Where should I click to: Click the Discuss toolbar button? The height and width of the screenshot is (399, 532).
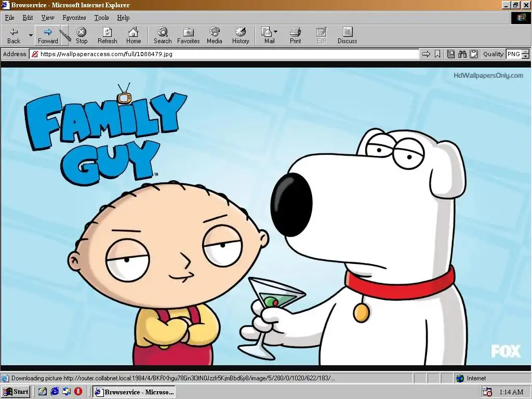(x=347, y=36)
